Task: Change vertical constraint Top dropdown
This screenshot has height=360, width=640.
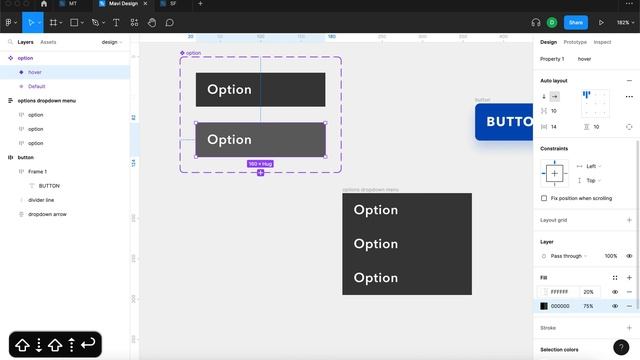Action: click(x=594, y=180)
